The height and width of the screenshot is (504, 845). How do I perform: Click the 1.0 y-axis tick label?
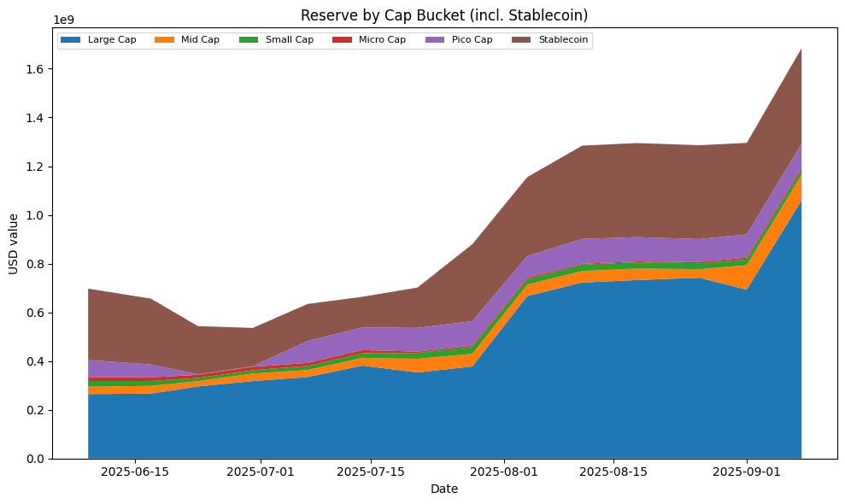36,215
